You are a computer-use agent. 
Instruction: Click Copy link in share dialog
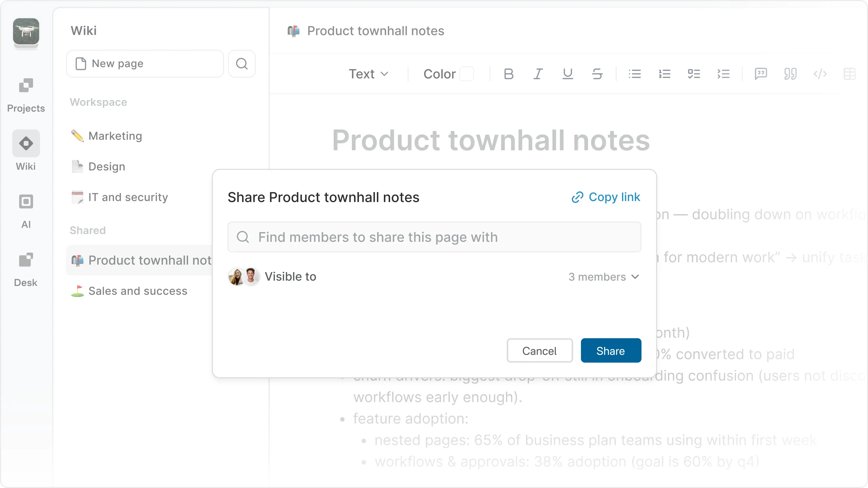606,197
